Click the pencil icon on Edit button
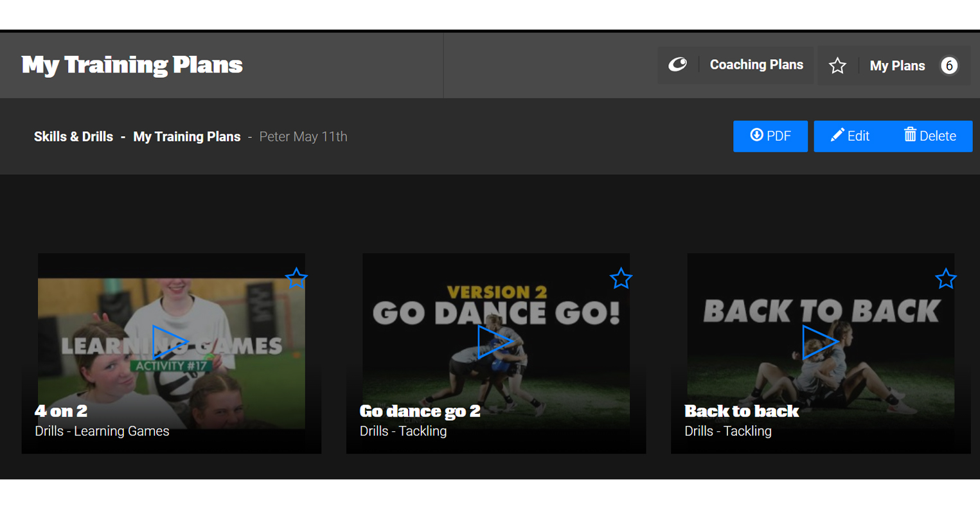980x509 pixels. (837, 135)
